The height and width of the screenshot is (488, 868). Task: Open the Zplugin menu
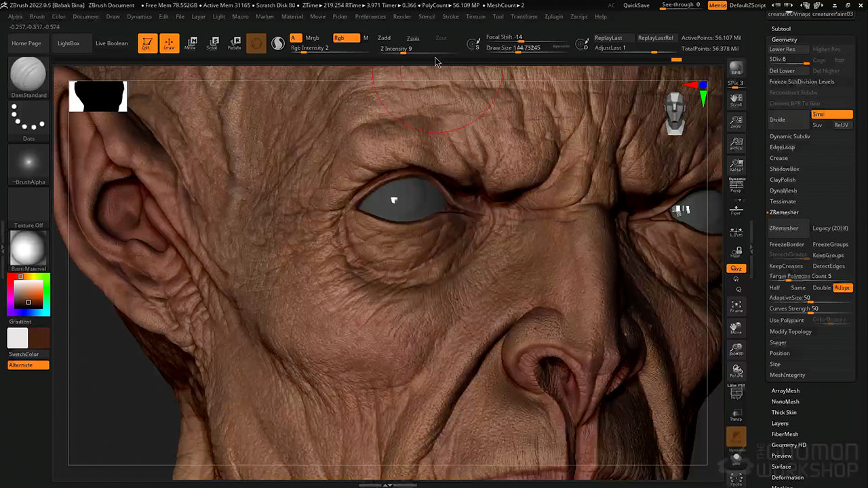tap(553, 16)
